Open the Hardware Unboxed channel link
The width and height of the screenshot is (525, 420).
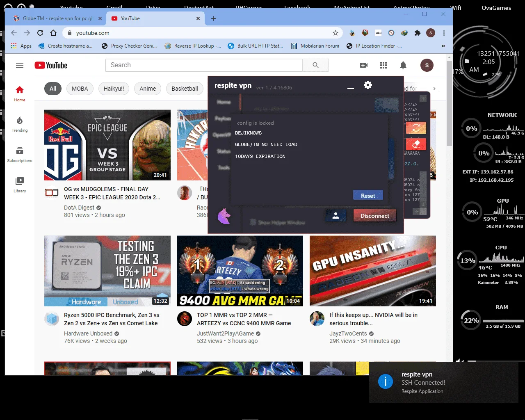[88, 333]
